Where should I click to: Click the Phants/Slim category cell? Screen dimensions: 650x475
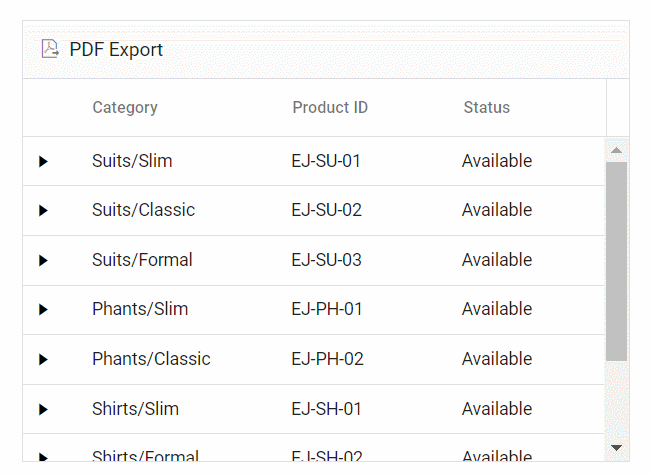(x=140, y=309)
